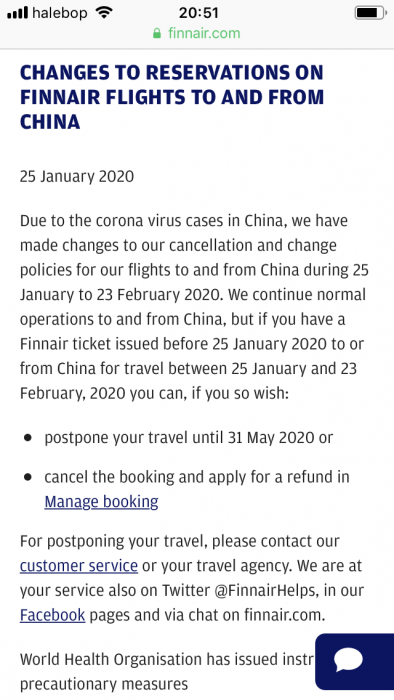Image resolution: width=394 pixels, height=700 pixels.
Task: Tap the battery indicator icon
Action: coord(370,12)
